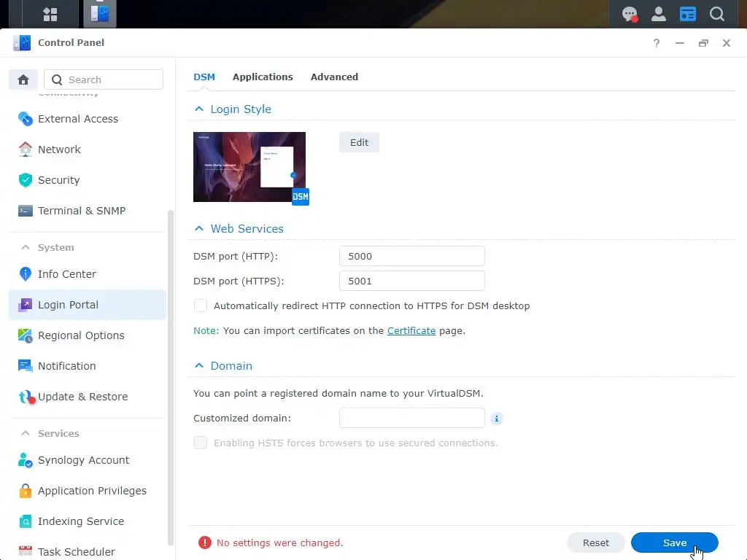Click the Customized domain input field
Viewport: 747px width, 560px height.
pos(411,418)
